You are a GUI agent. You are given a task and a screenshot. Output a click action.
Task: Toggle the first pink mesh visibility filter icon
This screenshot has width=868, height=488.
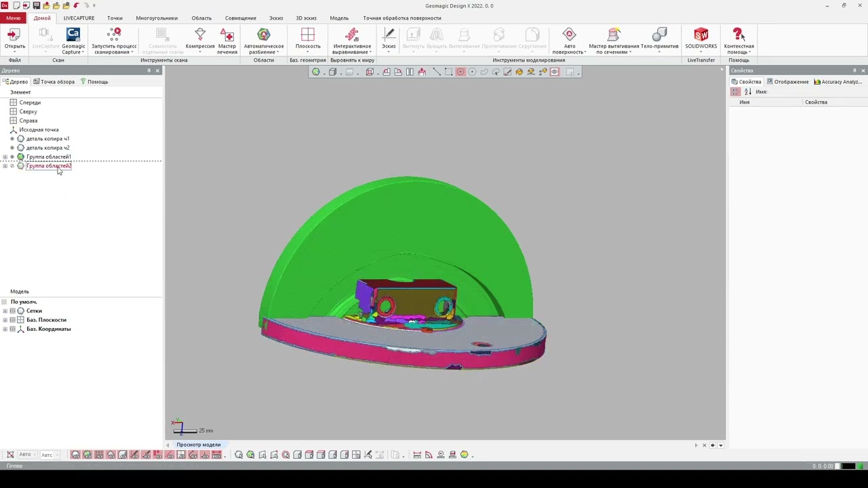pyautogui.click(x=75, y=455)
